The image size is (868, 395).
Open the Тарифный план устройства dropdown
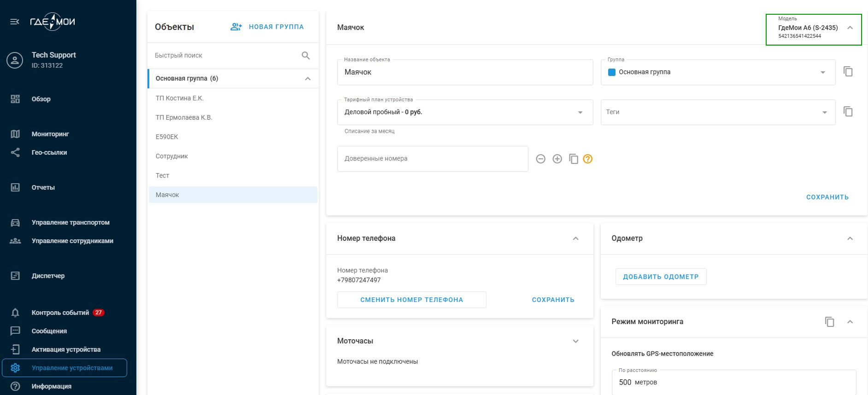click(580, 112)
